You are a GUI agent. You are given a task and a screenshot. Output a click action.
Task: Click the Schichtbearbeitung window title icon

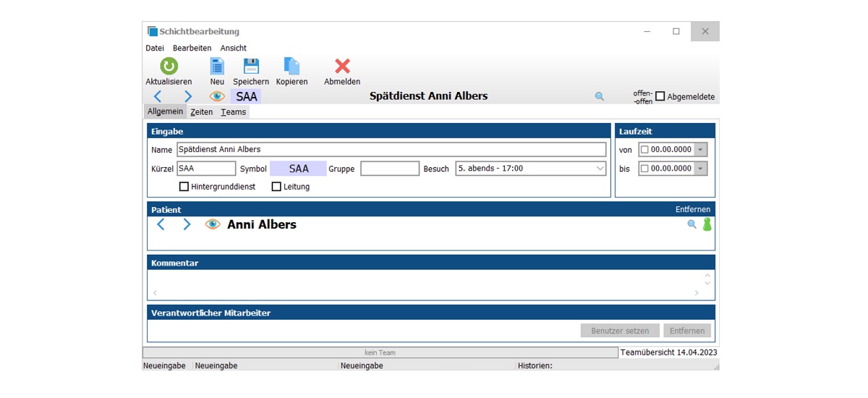(153, 31)
